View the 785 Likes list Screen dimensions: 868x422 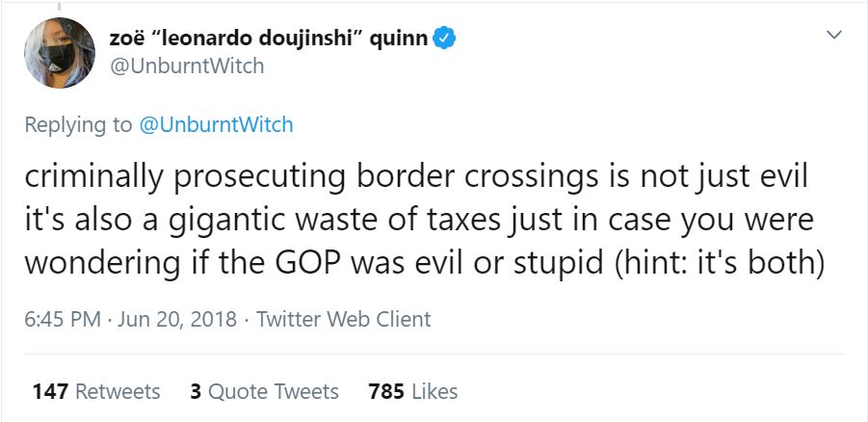(412, 391)
